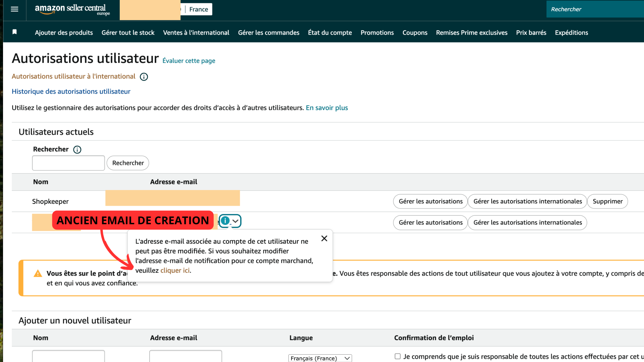Click the Shopkeeper name cell
644x362 pixels.
[50, 201]
